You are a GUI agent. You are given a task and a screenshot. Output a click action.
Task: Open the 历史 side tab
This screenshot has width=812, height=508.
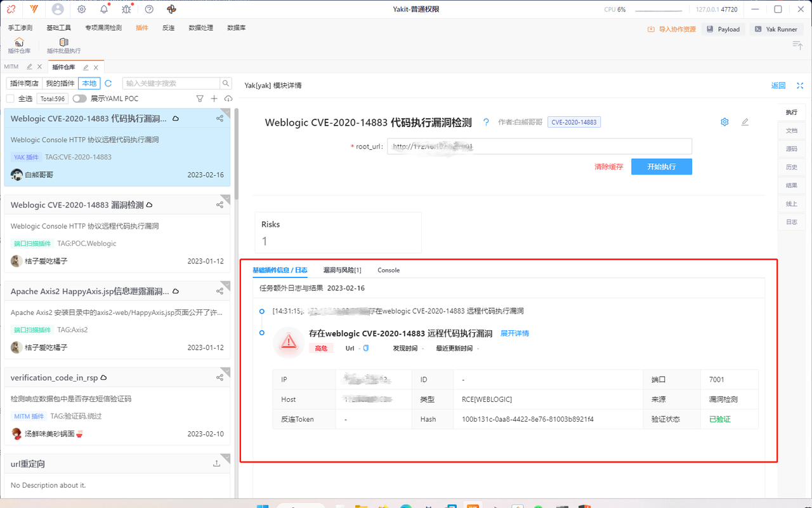point(791,167)
